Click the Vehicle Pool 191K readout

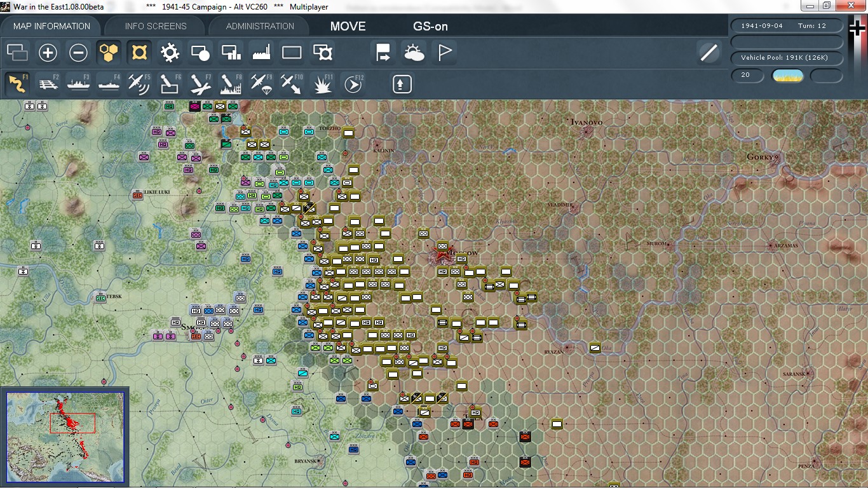click(x=787, y=58)
